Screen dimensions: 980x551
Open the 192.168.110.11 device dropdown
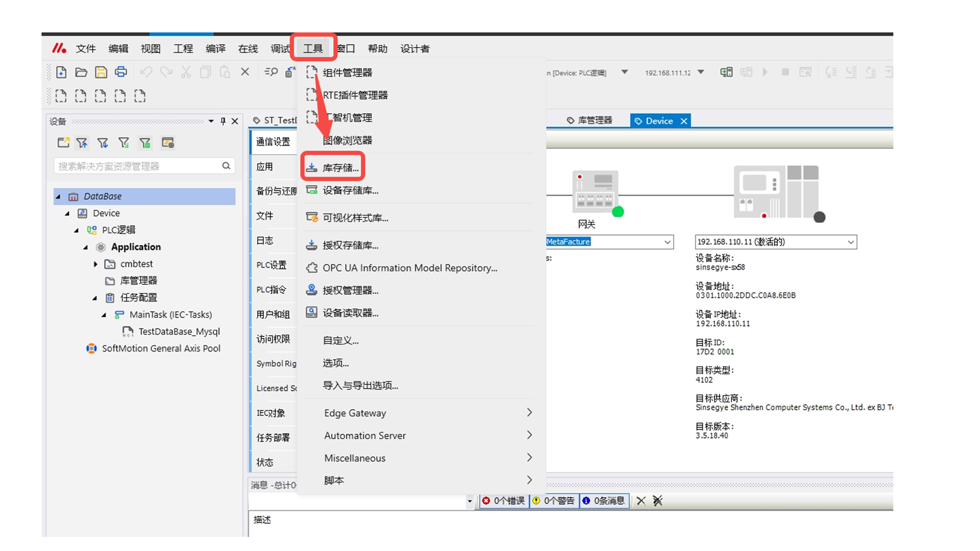click(x=850, y=242)
